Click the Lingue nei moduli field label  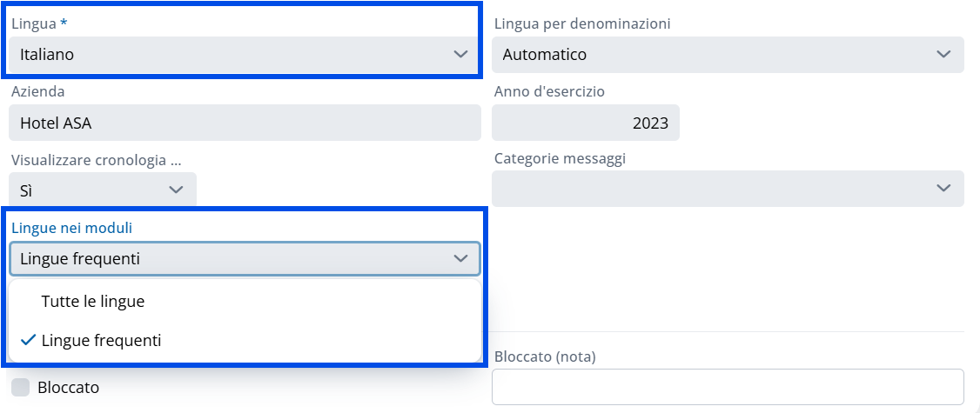(x=71, y=228)
